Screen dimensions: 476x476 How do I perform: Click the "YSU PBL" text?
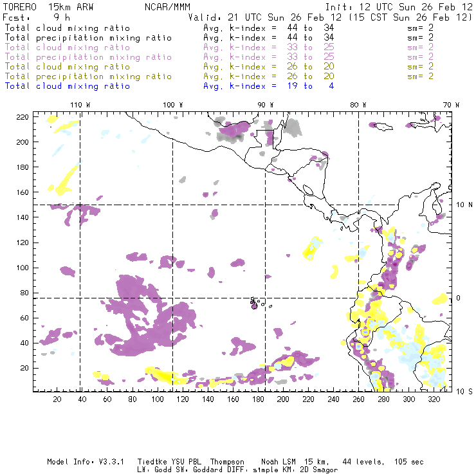coord(186,462)
